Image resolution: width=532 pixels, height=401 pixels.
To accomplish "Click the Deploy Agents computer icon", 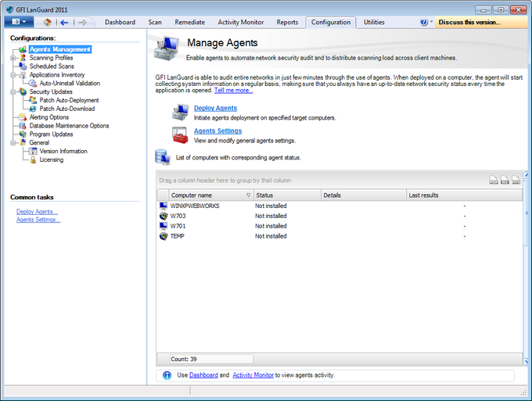I will click(x=180, y=113).
